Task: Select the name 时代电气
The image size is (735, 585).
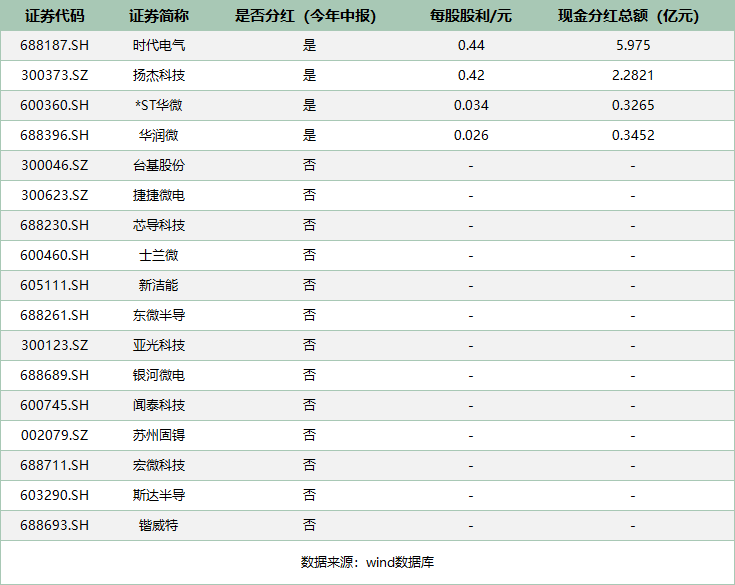Action: click(x=159, y=45)
